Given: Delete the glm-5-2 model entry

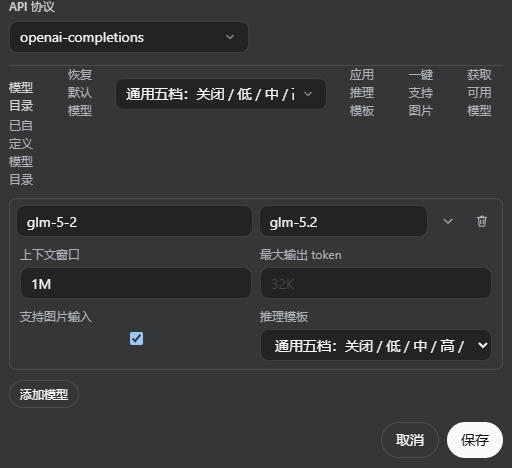Looking at the screenshot, I should coord(481,221).
